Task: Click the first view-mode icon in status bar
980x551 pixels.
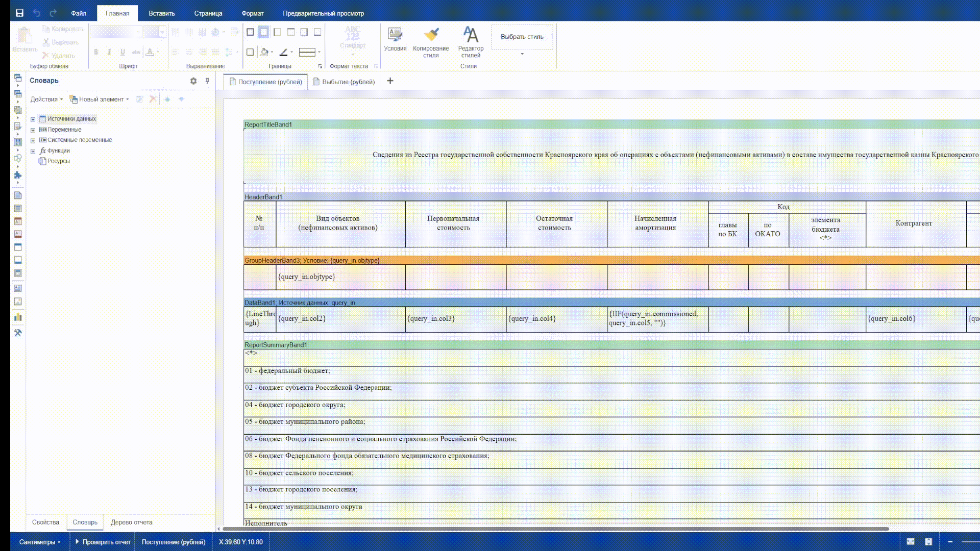Action: pos(911,542)
